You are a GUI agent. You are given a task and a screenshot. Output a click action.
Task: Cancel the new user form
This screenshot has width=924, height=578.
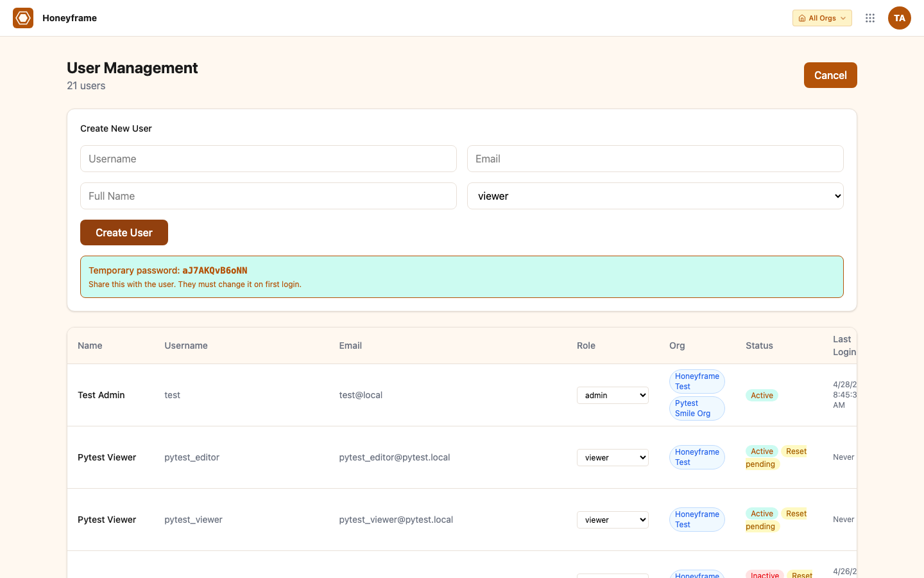(x=830, y=75)
